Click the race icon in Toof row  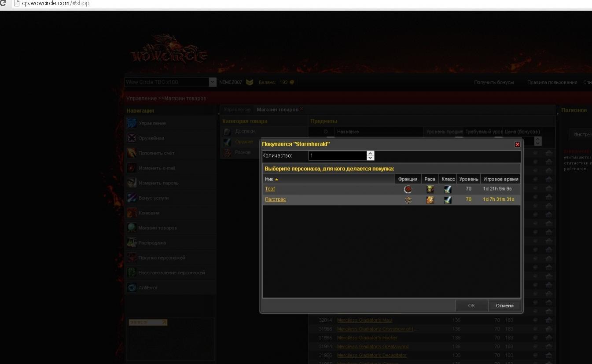coord(430,189)
